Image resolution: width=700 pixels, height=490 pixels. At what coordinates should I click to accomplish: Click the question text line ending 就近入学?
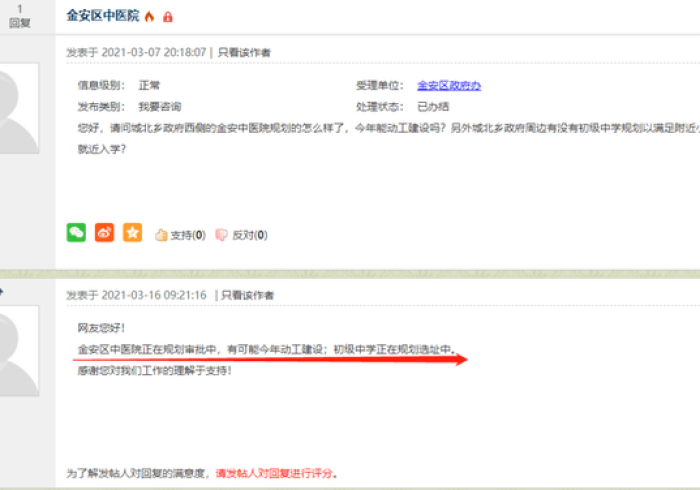coord(102,149)
